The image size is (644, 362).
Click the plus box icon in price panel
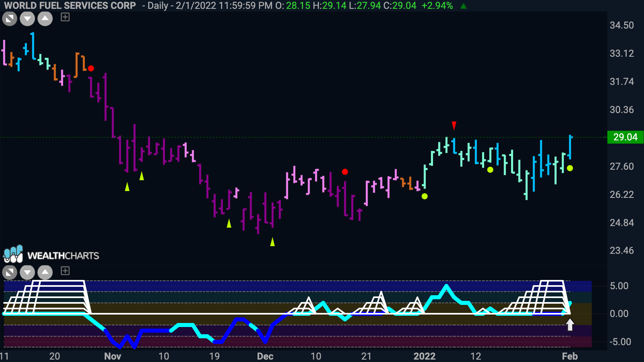[x=65, y=17]
